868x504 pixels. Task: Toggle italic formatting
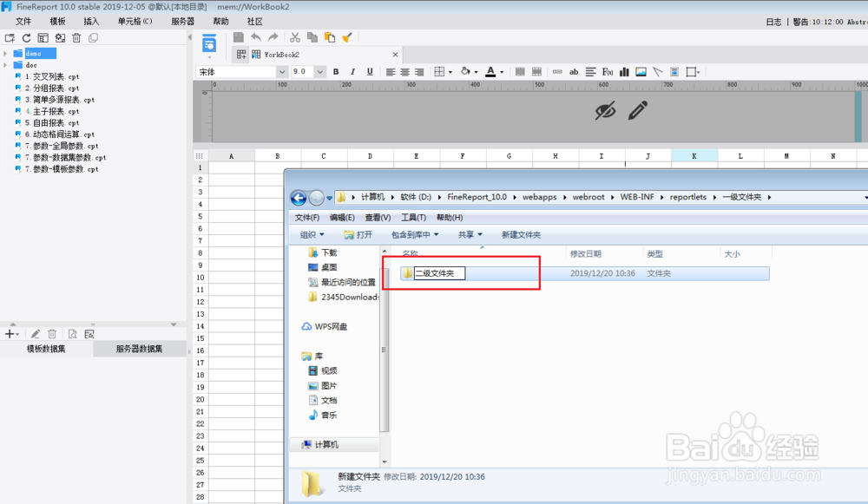click(x=352, y=72)
